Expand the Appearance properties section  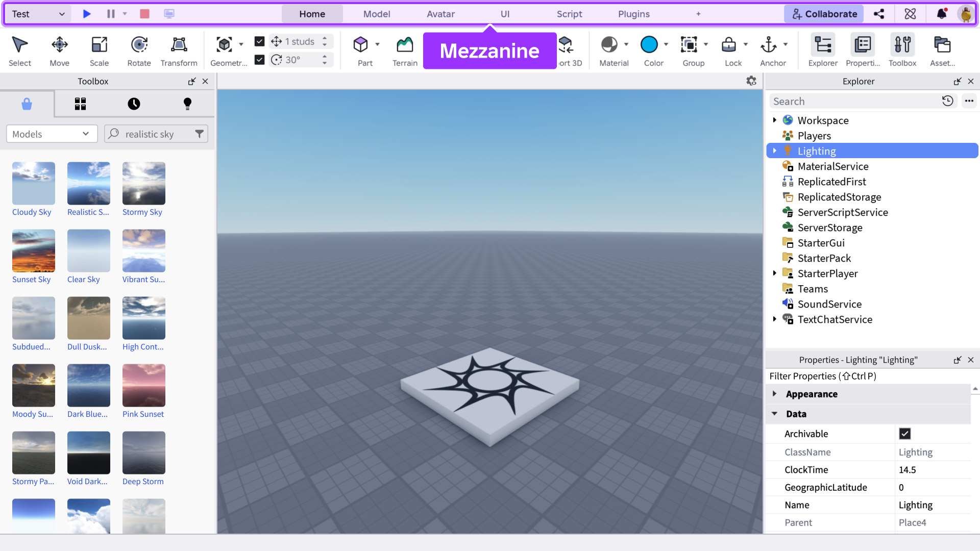pyautogui.click(x=774, y=394)
